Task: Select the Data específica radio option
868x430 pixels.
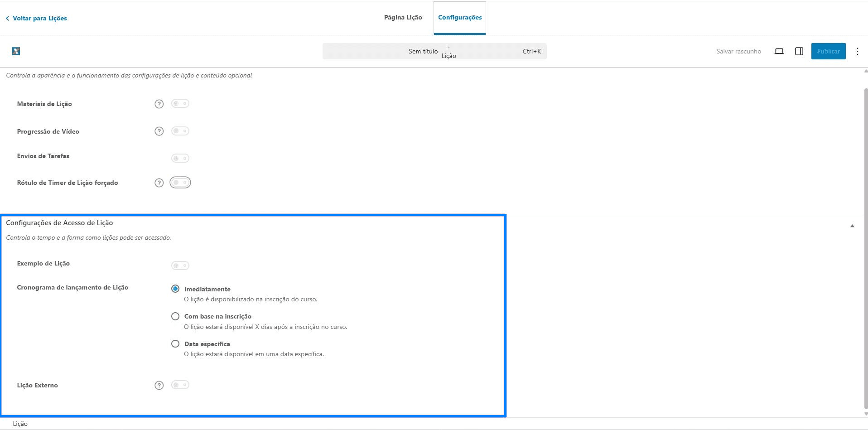Action: point(175,344)
